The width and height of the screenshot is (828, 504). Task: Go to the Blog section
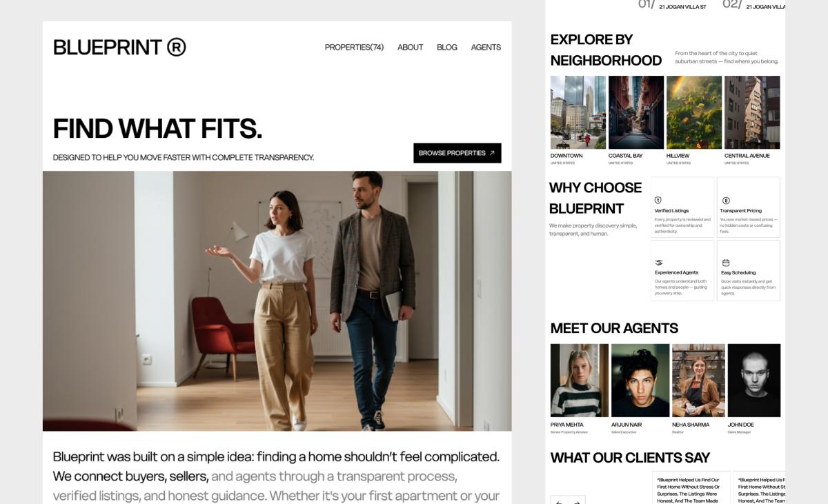pos(447,48)
